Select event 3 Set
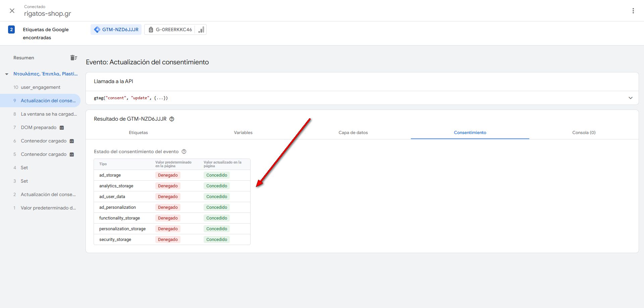Screen dimensions: 644x308 pos(40,181)
